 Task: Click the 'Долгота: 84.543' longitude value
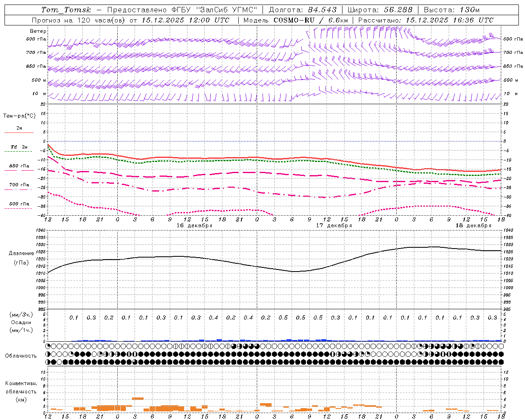click(303, 10)
